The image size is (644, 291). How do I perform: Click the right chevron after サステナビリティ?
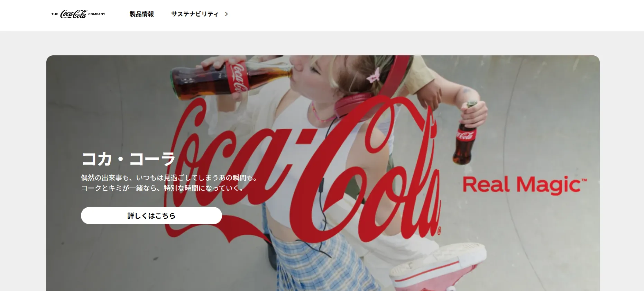[227, 14]
